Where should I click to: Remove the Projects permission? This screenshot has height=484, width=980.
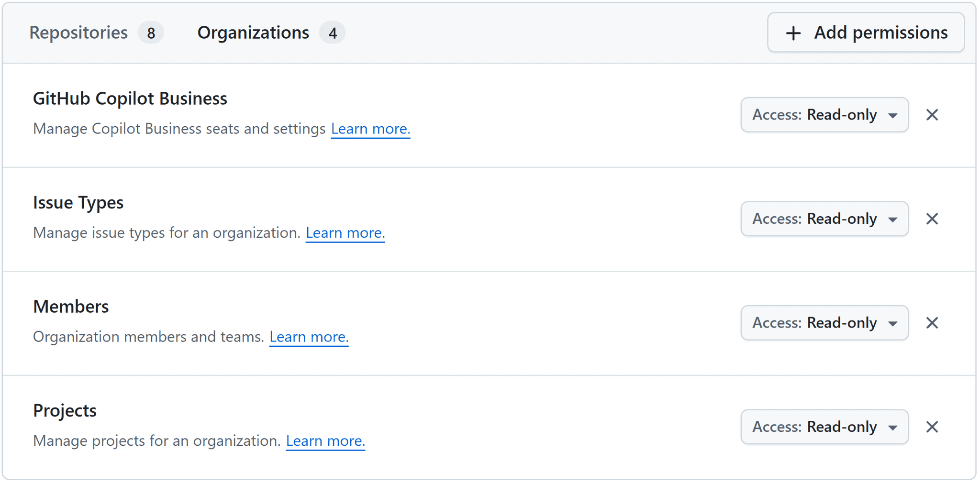click(932, 427)
